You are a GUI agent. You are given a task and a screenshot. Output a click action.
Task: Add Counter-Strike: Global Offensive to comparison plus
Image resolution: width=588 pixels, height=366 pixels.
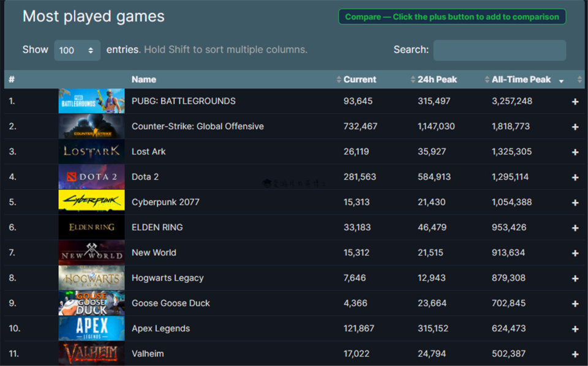(x=575, y=127)
